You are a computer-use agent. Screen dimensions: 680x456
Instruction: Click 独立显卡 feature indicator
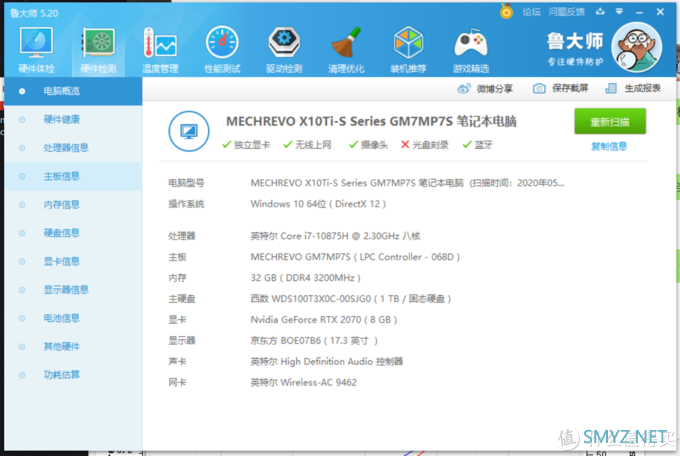point(246,145)
